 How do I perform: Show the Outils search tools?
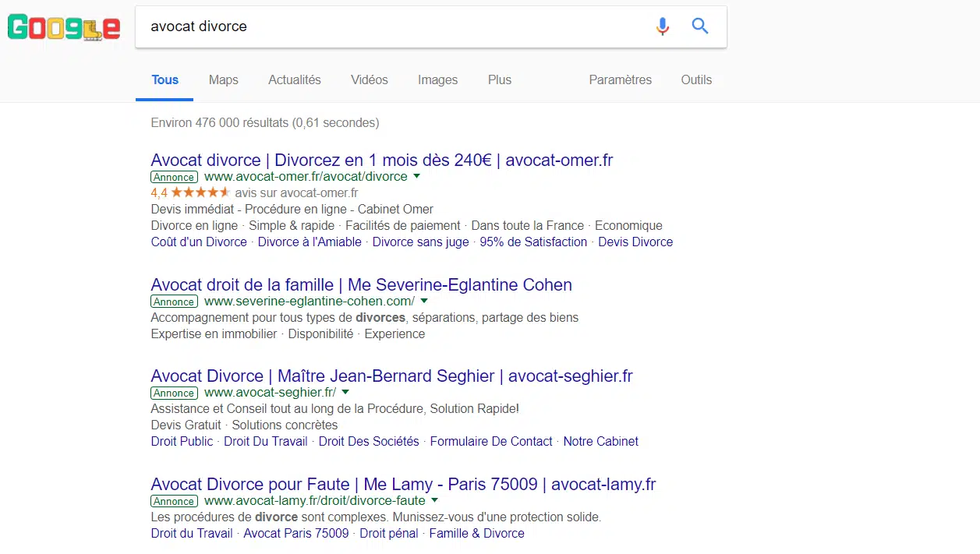point(696,79)
